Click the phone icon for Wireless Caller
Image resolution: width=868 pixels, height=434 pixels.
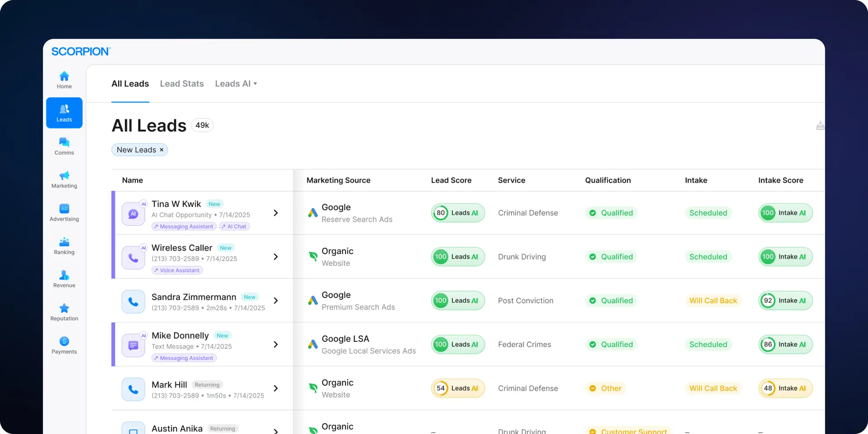133,257
